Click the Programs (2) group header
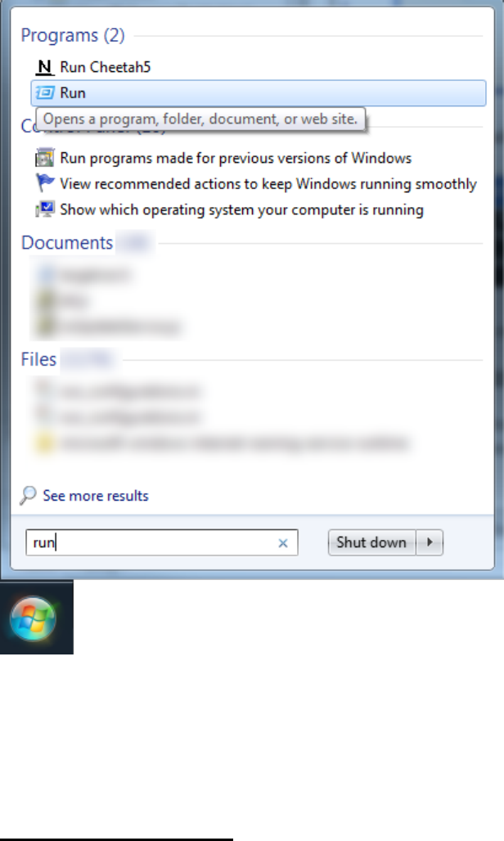 click(x=73, y=35)
